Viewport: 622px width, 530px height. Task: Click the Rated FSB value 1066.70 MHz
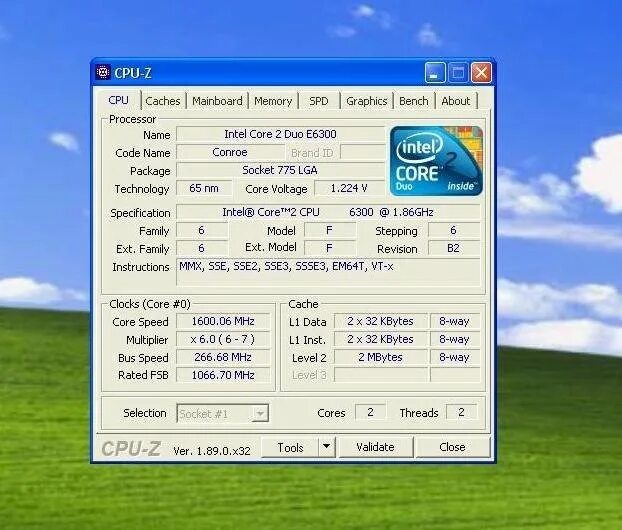[x=223, y=375]
